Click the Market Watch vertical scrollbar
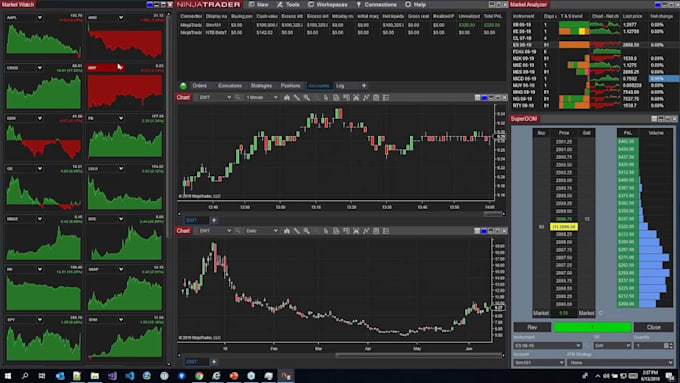 pos(169,126)
